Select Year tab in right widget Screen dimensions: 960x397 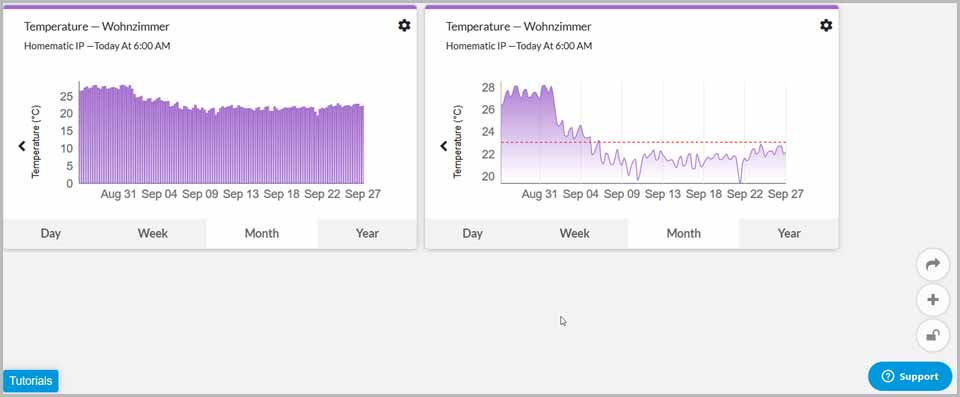[x=789, y=233]
